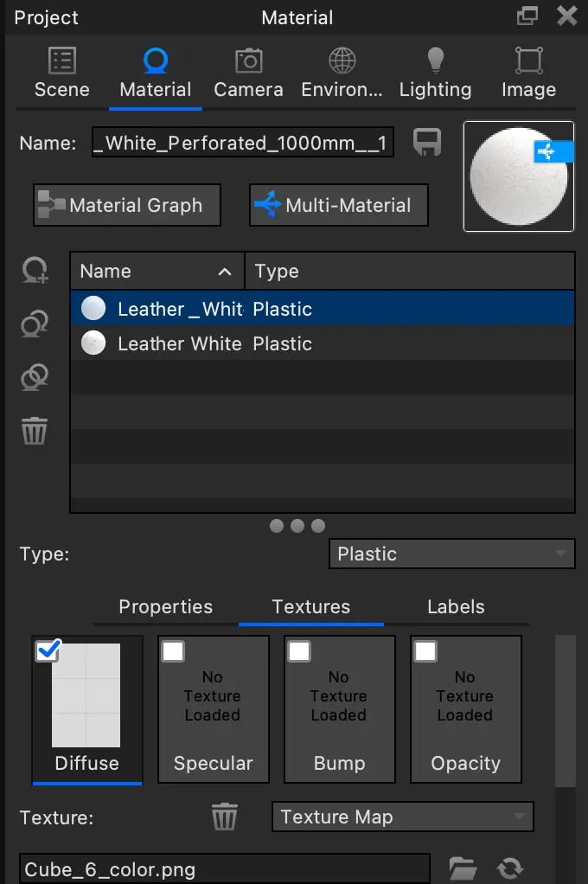Open the Material Graph button
The image size is (588, 884).
point(127,205)
